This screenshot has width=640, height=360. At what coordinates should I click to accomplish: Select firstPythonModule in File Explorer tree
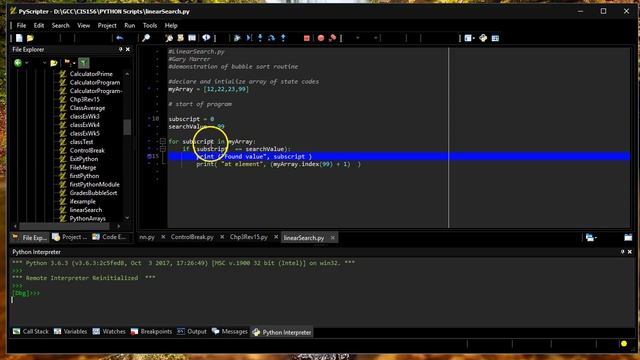click(94, 184)
